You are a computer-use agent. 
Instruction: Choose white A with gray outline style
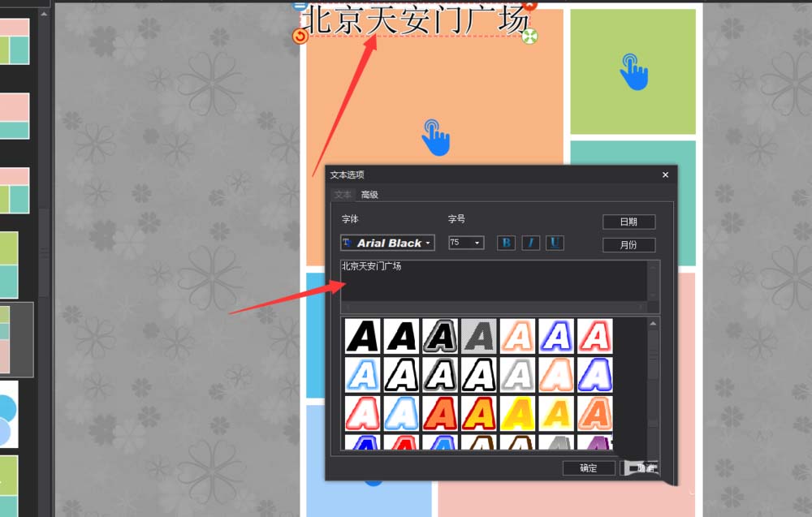coord(517,375)
